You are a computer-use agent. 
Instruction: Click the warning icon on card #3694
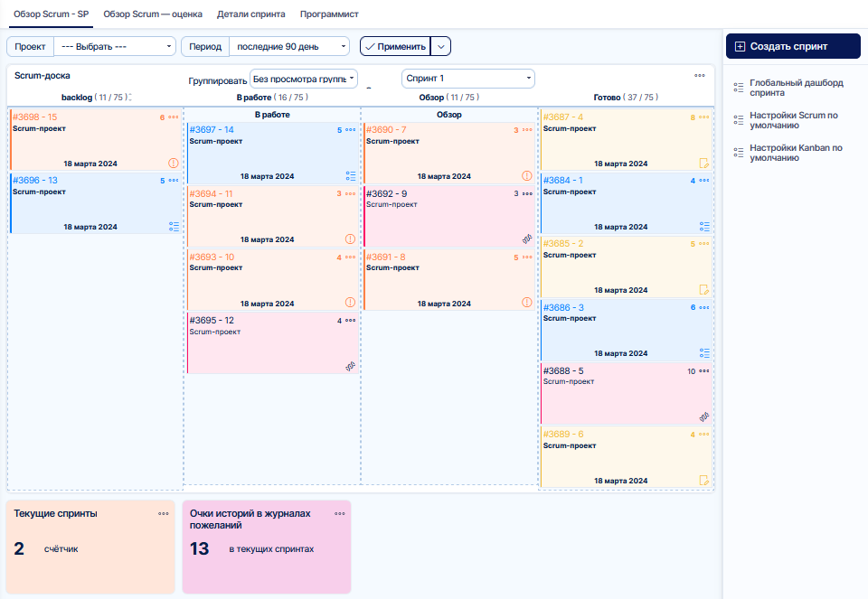351,239
